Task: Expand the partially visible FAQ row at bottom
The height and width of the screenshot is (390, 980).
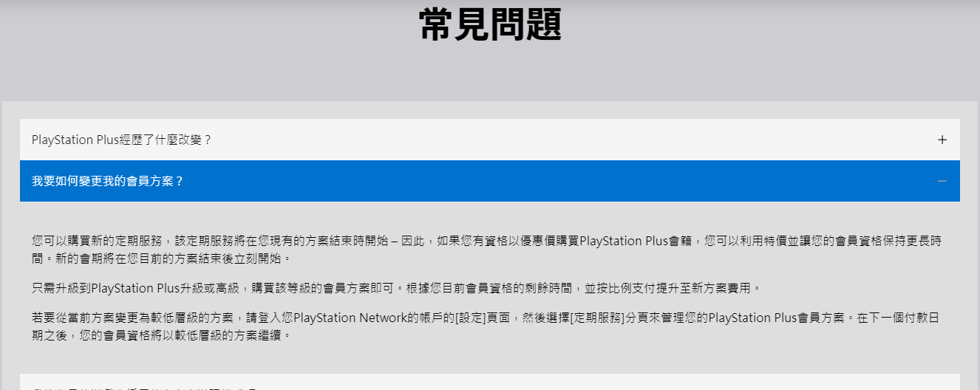Action: 489,383
